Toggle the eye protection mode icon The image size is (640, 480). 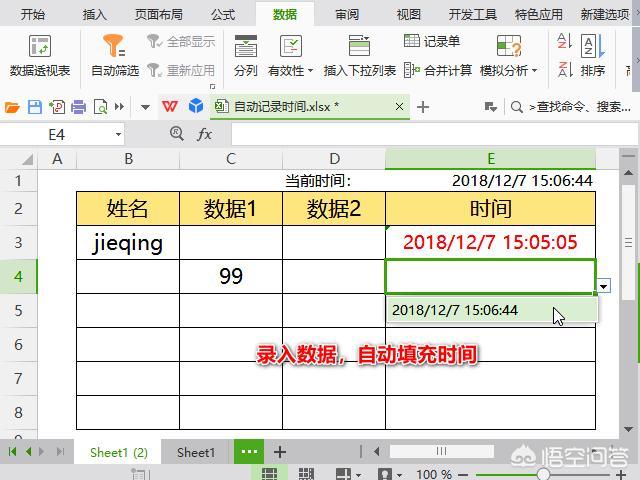384,474
